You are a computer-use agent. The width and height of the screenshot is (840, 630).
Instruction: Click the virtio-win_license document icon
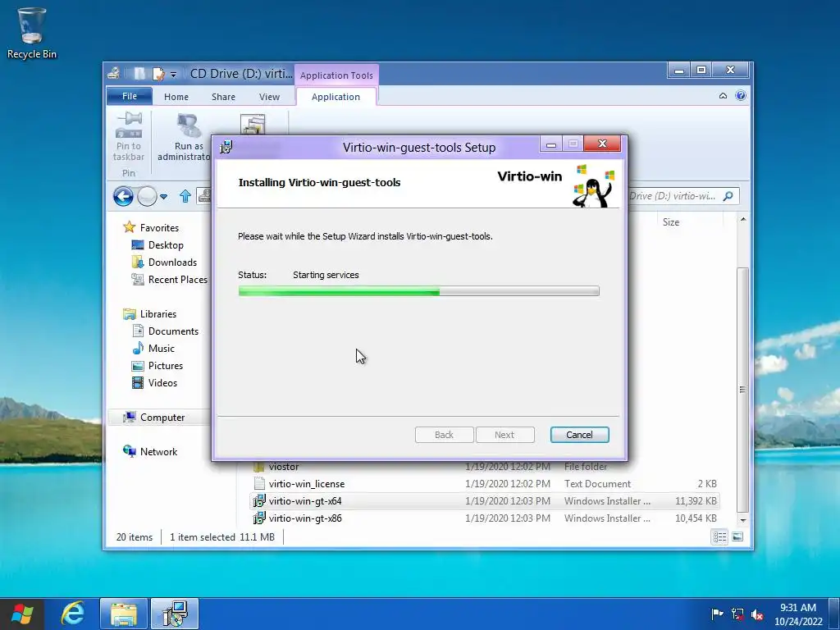tap(259, 484)
